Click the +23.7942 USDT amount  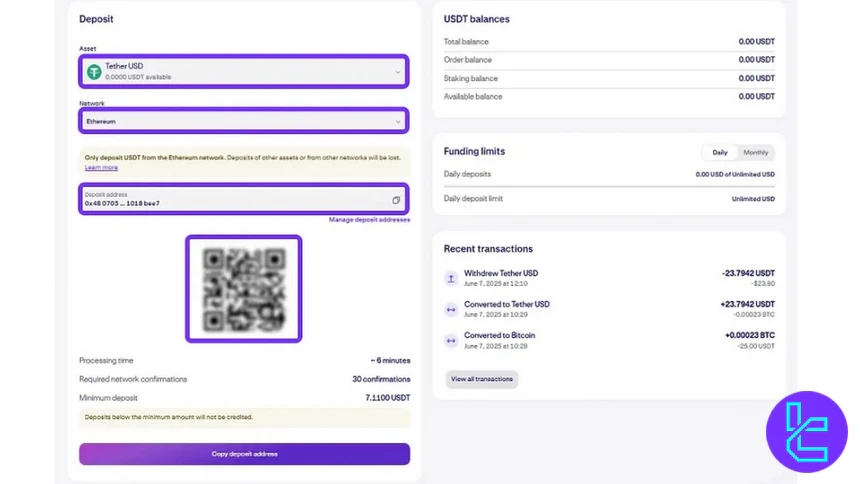(747, 304)
